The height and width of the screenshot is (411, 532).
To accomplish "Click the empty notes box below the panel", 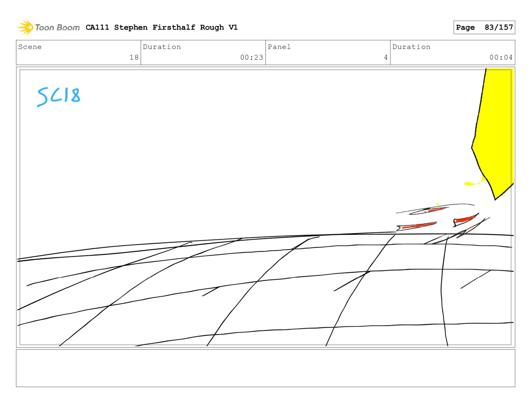I will pyautogui.click(x=265, y=368).
